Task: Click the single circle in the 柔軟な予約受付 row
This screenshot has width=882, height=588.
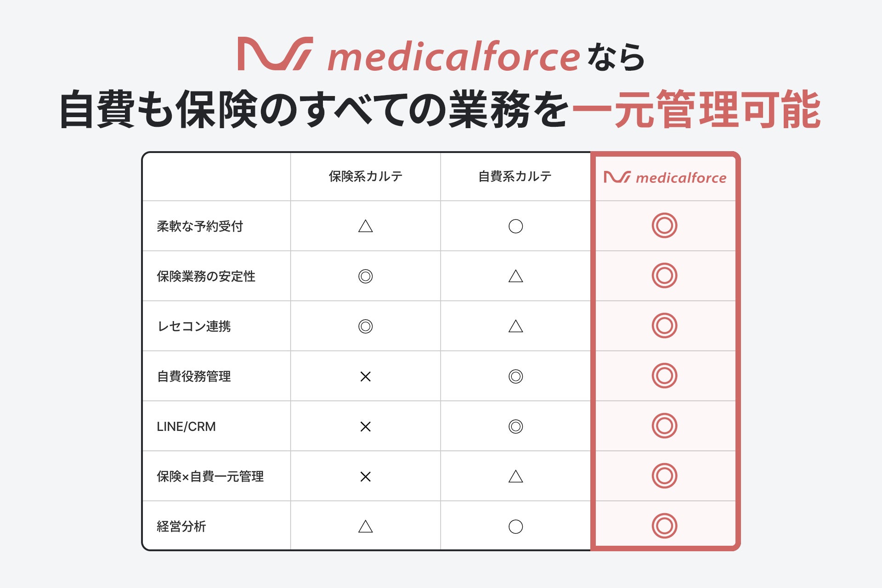Action: tap(515, 226)
